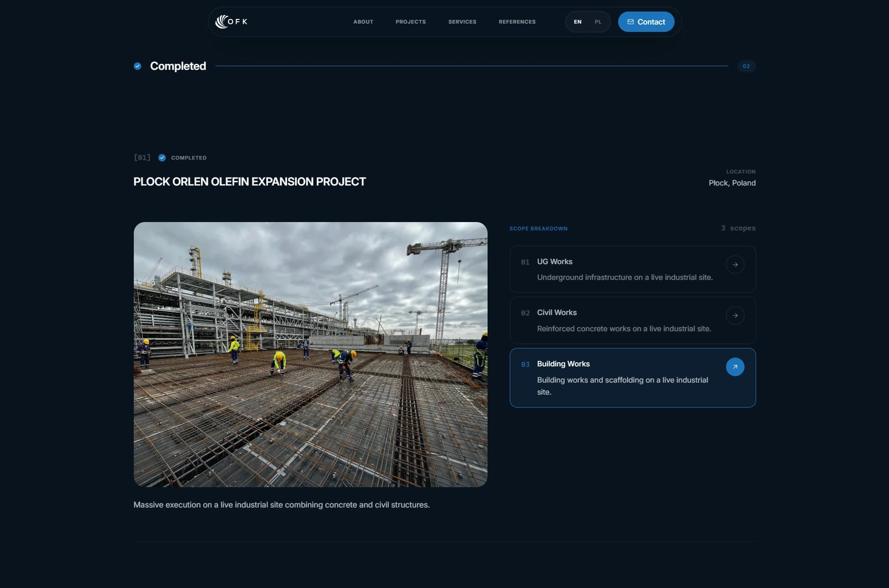Viewport: 889px width, 588px height.
Task: Click the 'Building works and scaffolding' description
Action: point(622,386)
